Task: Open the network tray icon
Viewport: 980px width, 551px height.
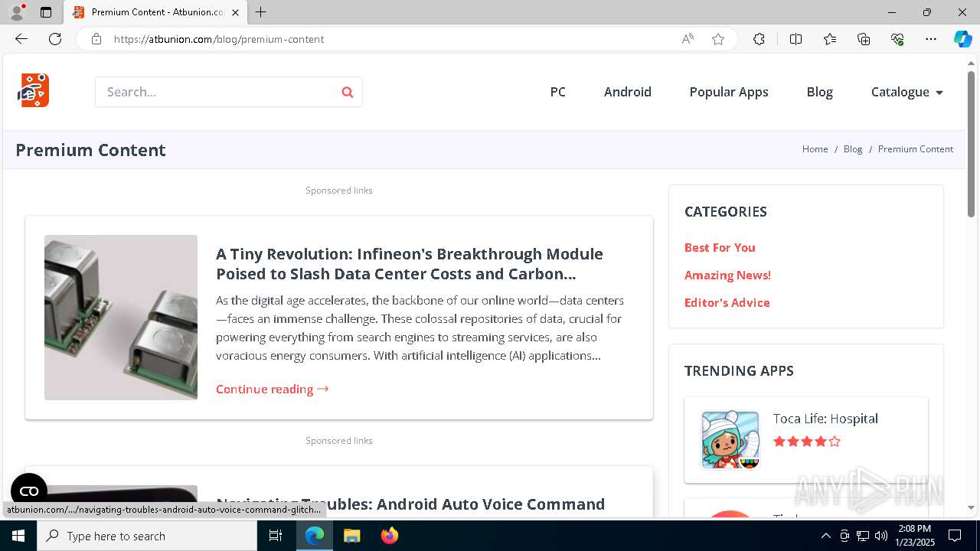Action: 863,536
